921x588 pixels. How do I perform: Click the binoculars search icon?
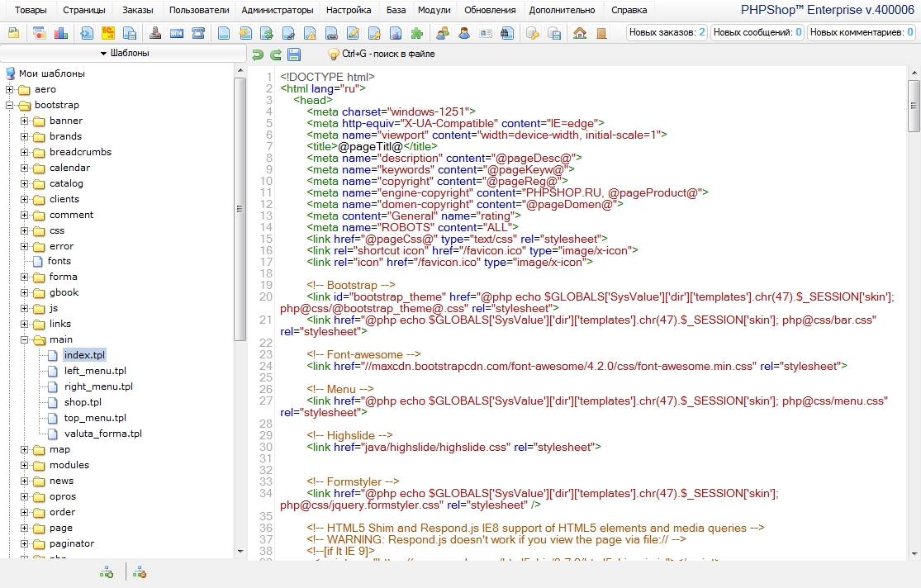[507, 34]
